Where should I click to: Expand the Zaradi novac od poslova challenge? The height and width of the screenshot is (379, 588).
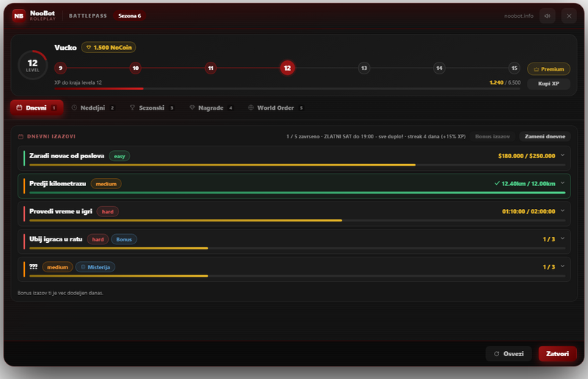(562, 155)
